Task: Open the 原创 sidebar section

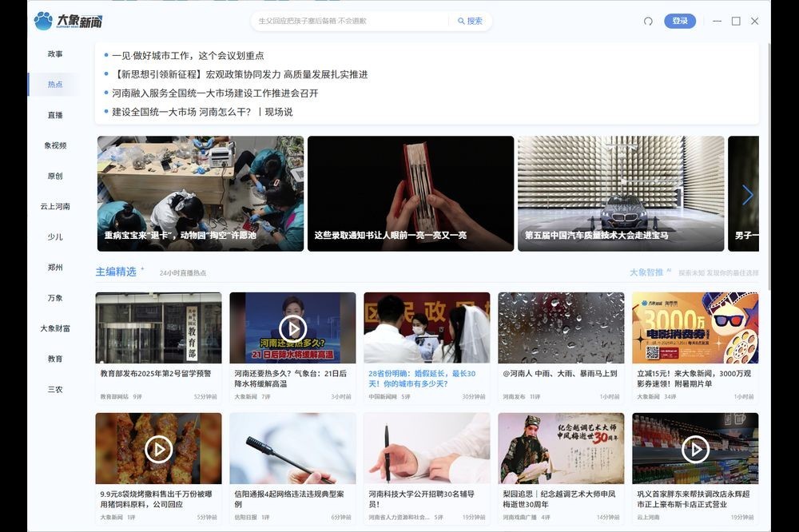Action: point(55,177)
